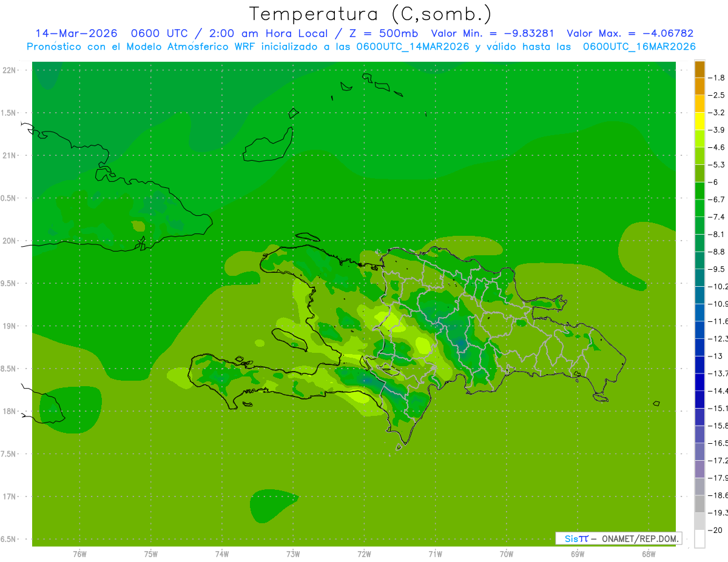
Task: Click the '-20' colorbar value
Action: (715, 530)
